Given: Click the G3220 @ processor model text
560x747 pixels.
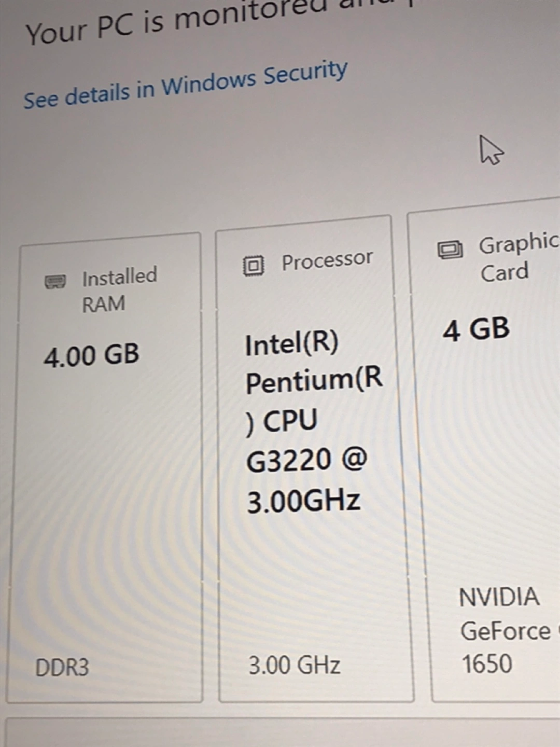Looking at the screenshot, I should (306, 460).
